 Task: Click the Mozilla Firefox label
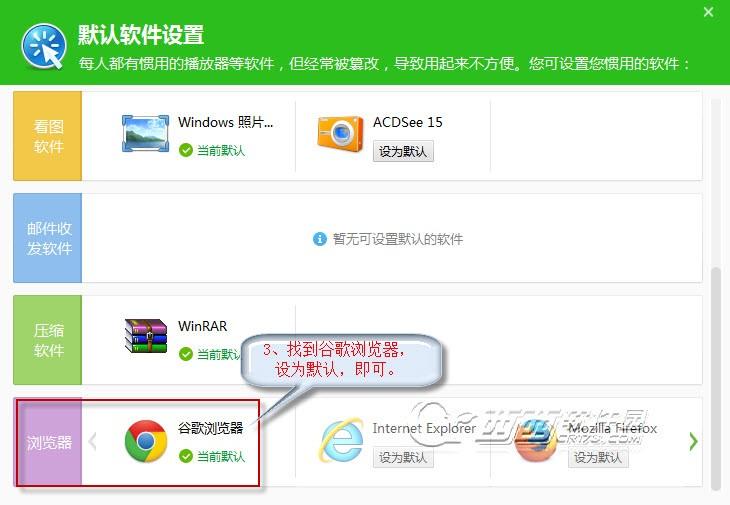pyautogui.click(x=612, y=428)
